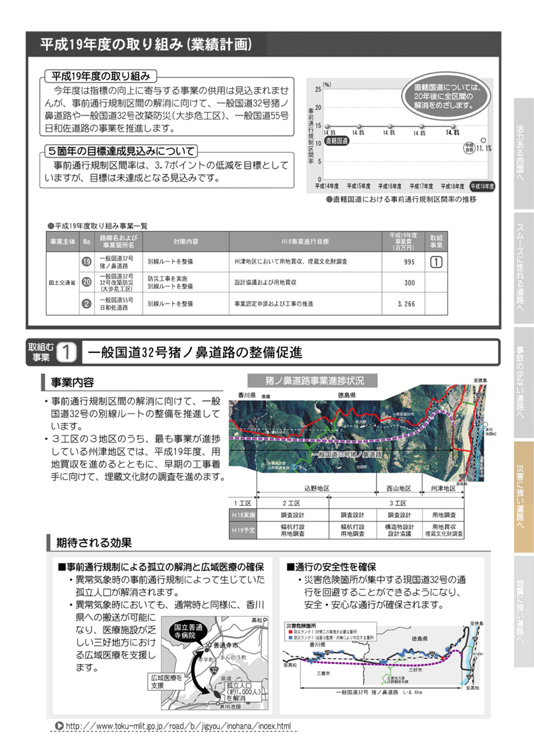Click the 平成19年度の取り組み (業績計画) header

pyautogui.click(x=146, y=45)
